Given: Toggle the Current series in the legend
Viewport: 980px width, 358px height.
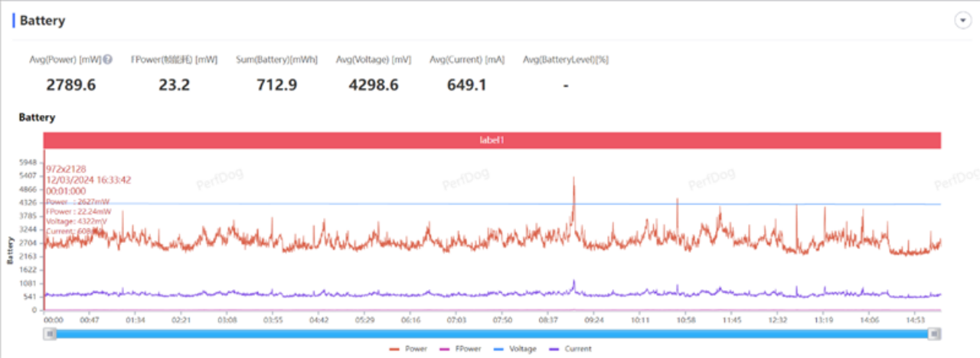Looking at the screenshot, I should tap(571, 349).
